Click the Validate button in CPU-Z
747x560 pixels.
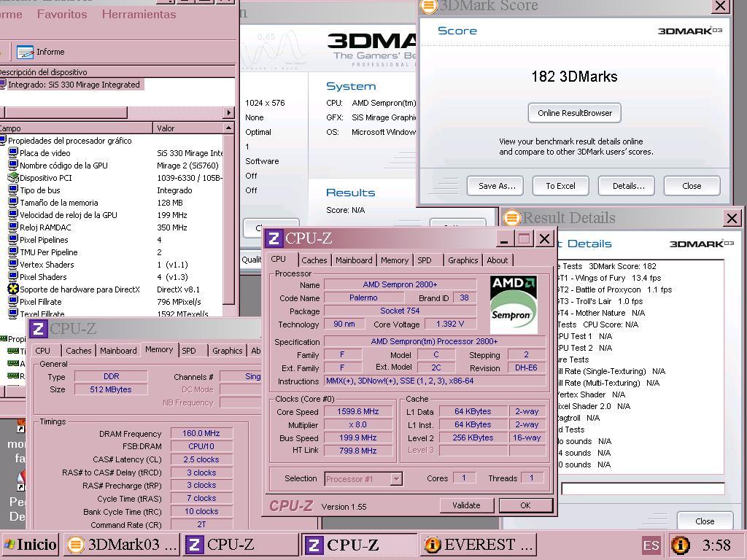pyautogui.click(x=466, y=505)
